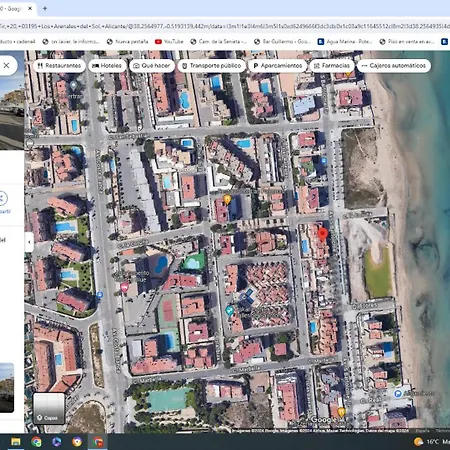Close the Google Maps browser tab
The height and width of the screenshot is (450, 450).
(x=30, y=8)
